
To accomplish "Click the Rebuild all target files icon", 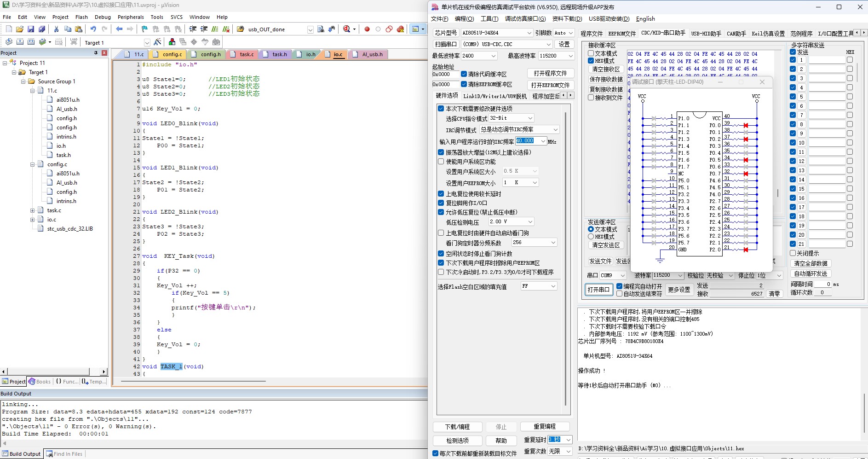I will pyautogui.click(x=31, y=42).
